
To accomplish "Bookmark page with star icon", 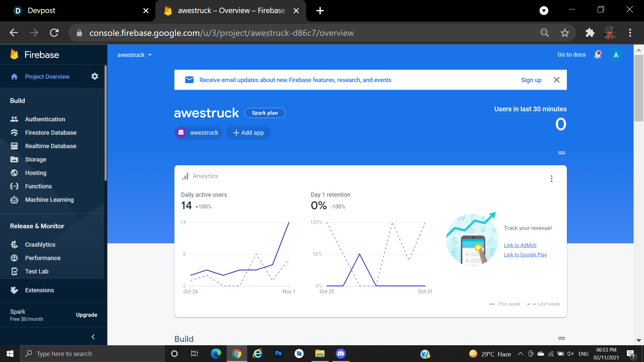I will [565, 33].
